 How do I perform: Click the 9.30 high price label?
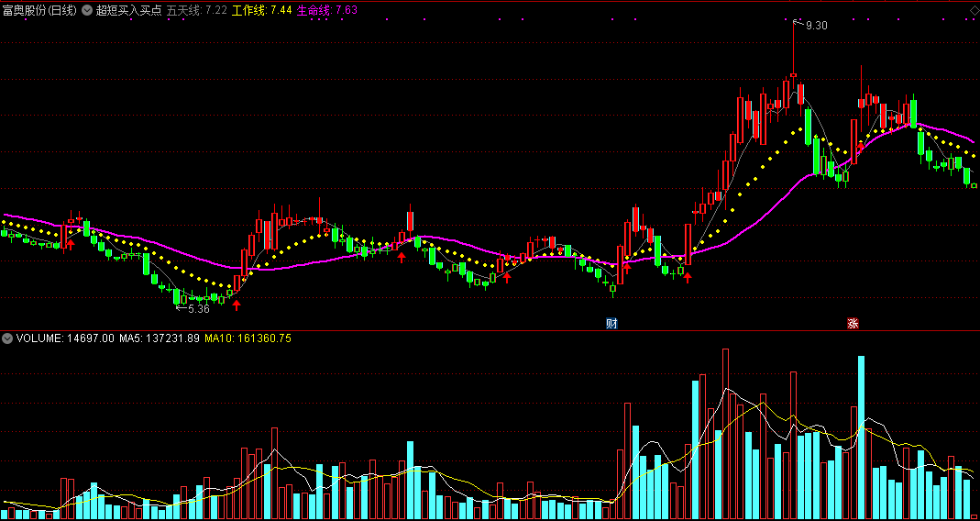coord(817,26)
